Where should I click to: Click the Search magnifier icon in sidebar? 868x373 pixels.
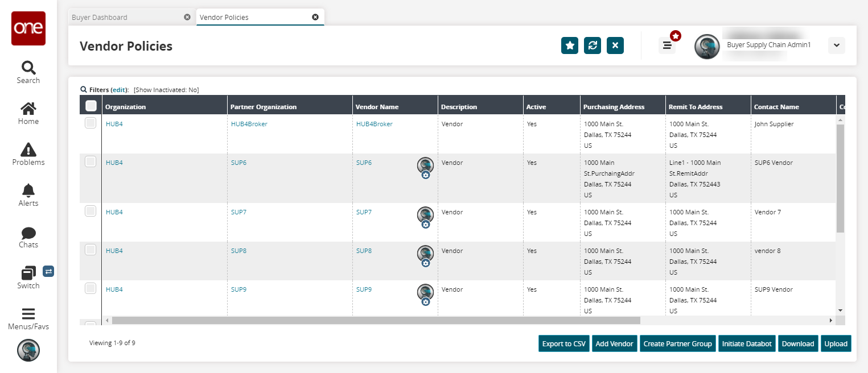(x=28, y=68)
